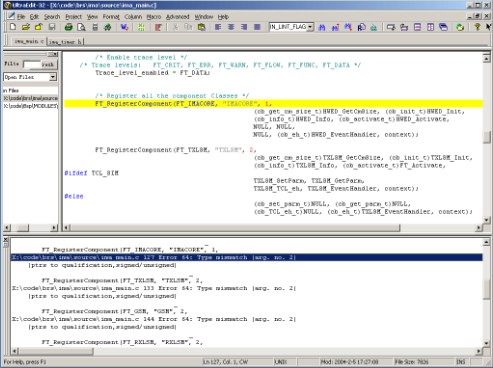Click the justify fill icon
This screenshot has width=493, height=368.
pos(257,27)
